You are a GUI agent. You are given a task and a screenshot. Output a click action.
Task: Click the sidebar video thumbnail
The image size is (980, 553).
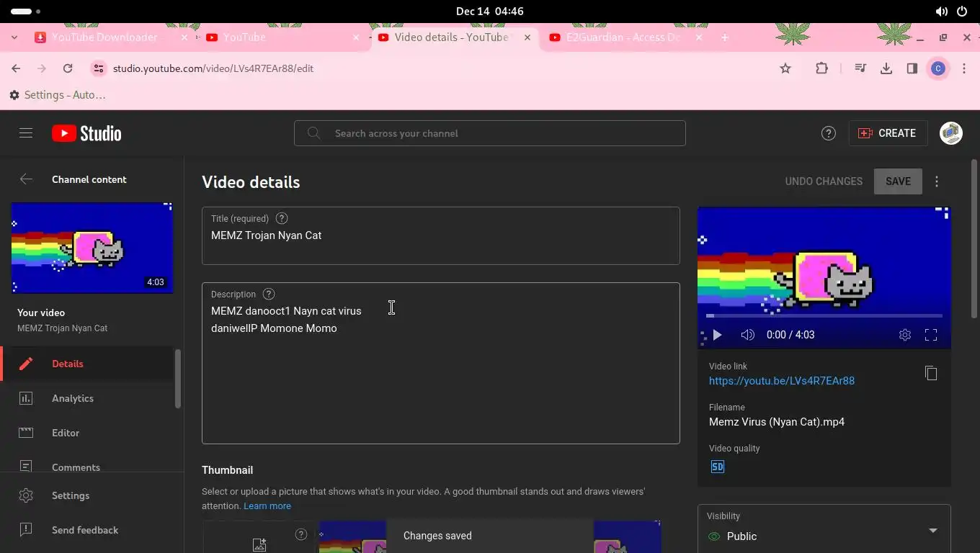click(92, 248)
